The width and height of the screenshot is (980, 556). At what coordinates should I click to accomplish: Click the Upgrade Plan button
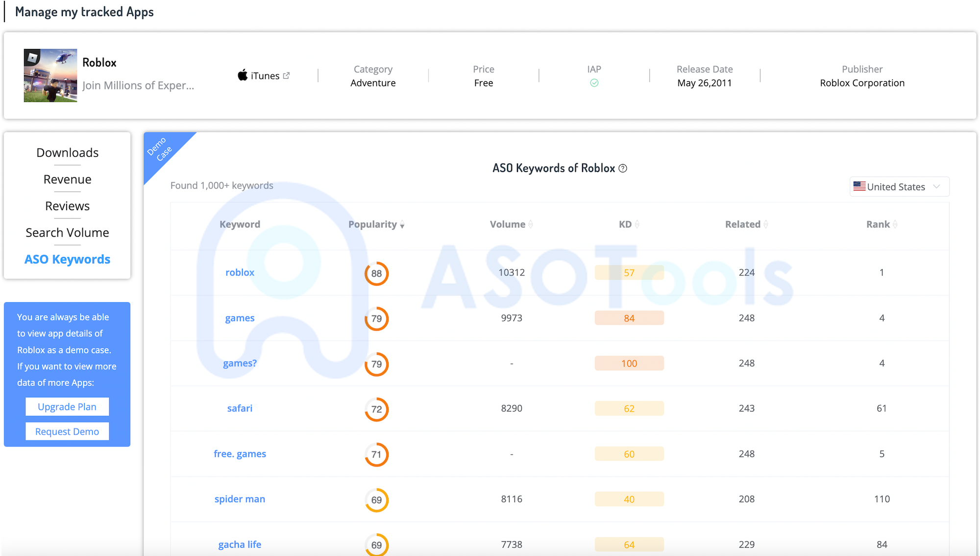point(67,407)
